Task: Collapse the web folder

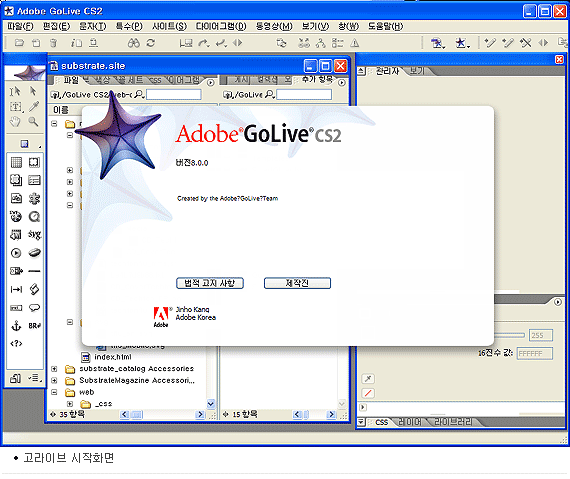Action: (x=54, y=392)
